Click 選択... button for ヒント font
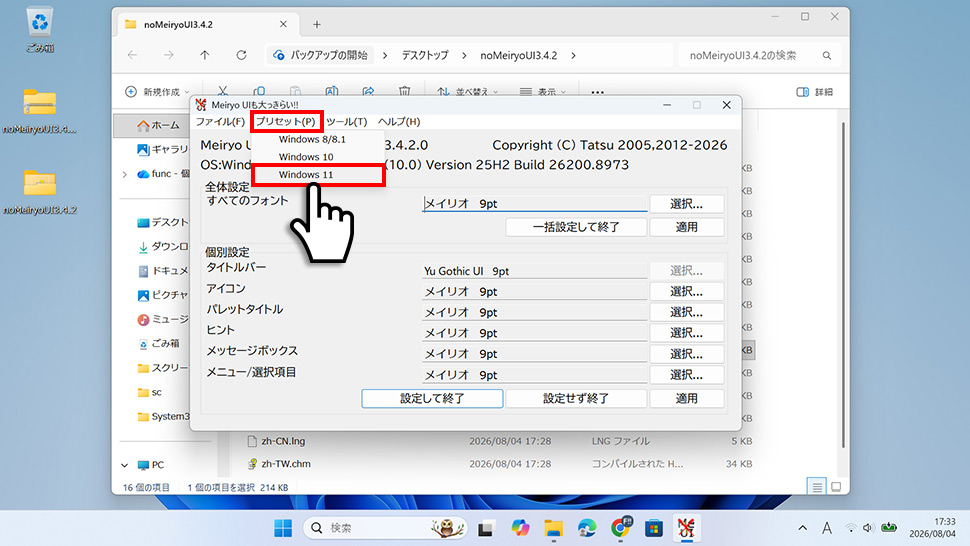The height and width of the screenshot is (546, 970). click(x=686, y=333)
